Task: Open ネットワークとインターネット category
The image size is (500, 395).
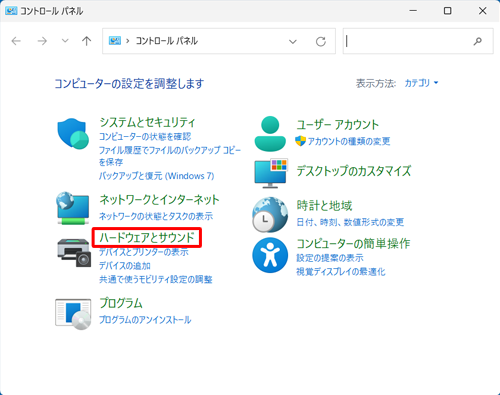Action: coord(159,200)
